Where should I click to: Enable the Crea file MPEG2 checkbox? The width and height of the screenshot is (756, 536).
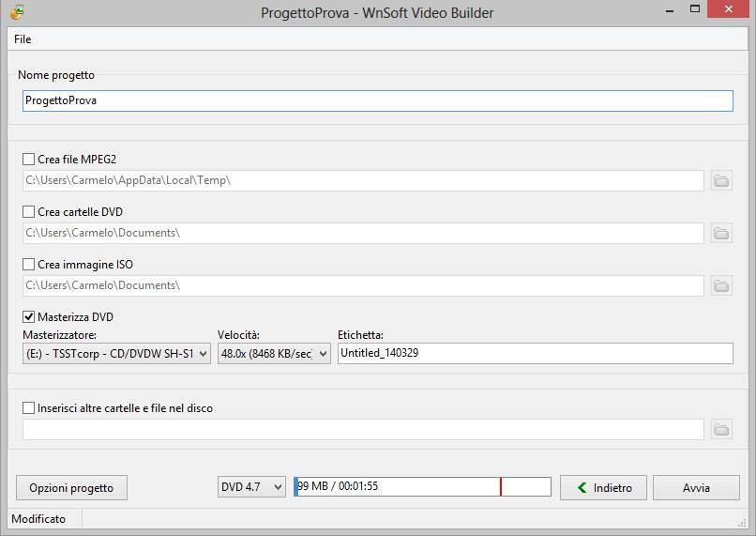tap(28, 160)
